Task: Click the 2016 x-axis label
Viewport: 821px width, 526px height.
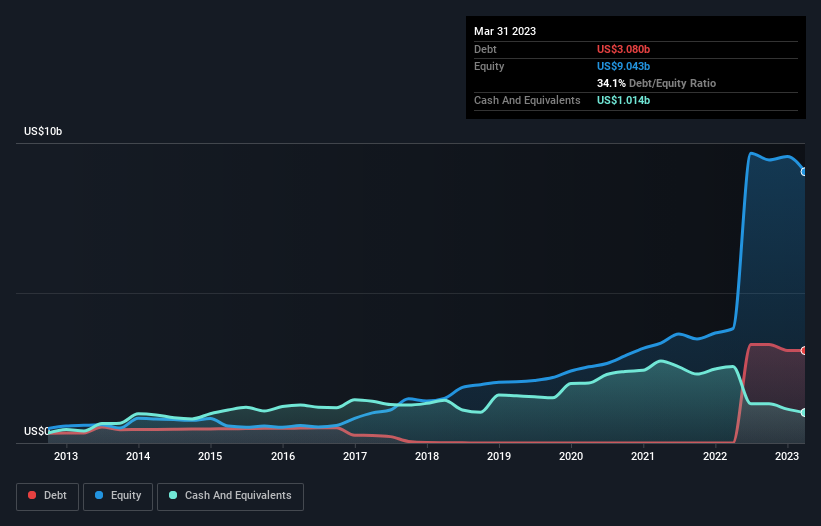Action: [283, 456]
